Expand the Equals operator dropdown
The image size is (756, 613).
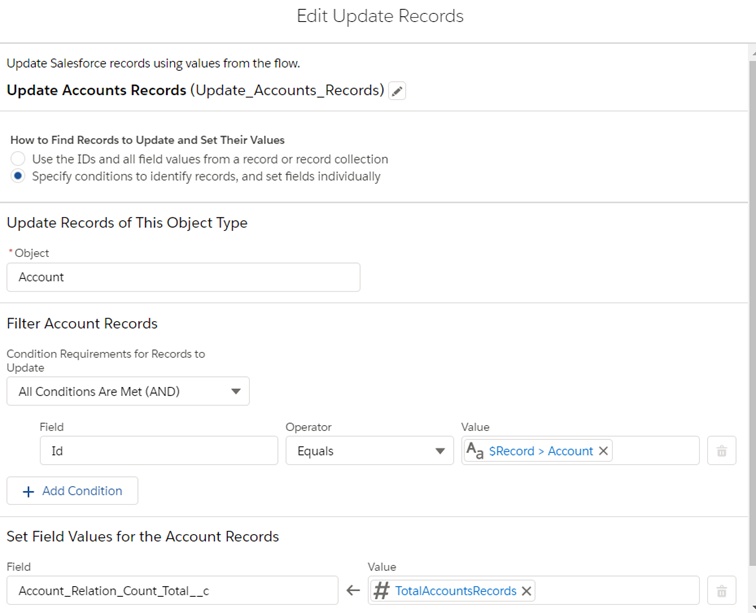(369, 451)
